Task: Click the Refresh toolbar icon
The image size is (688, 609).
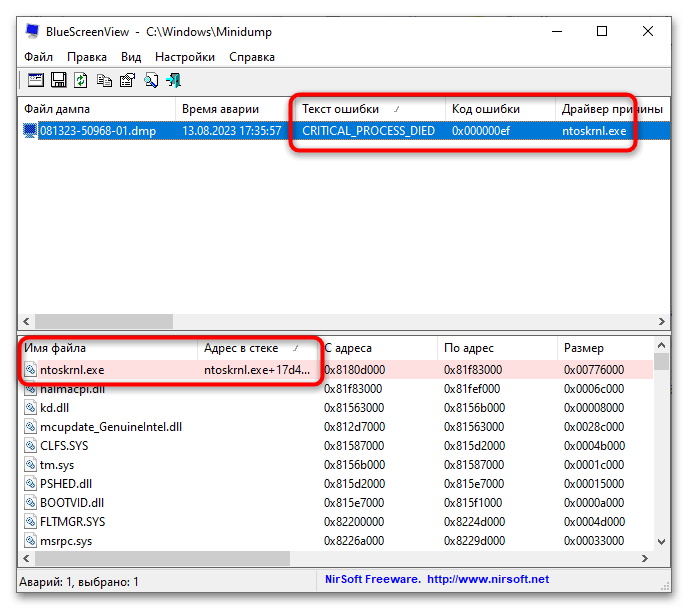Action: click(81, 80)
